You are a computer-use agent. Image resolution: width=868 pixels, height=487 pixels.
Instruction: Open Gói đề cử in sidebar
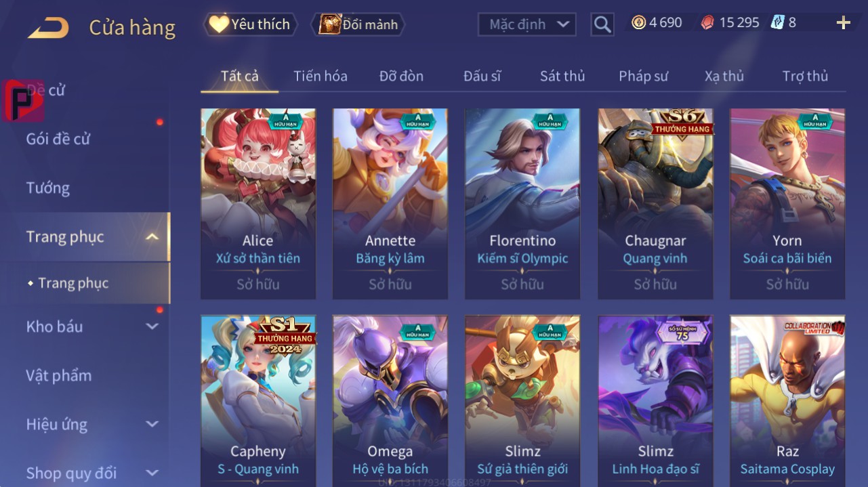coord(58,139)
